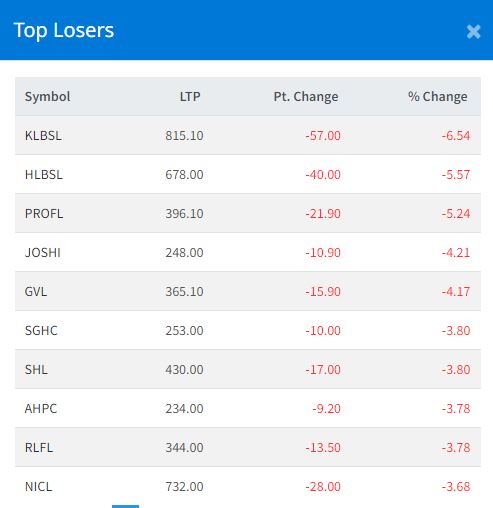The height and width of the screenshot is (508, 493).
Task: Click the -6.54 percent change value
Action: tap(456, 136)
